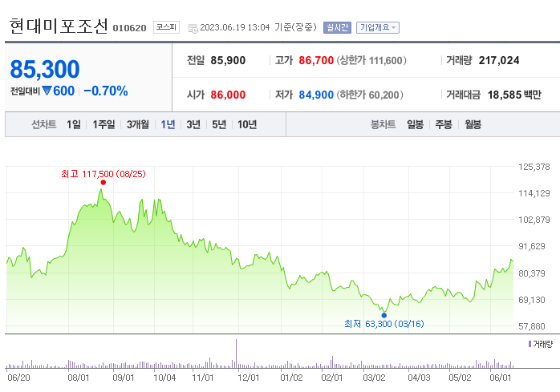Click the 10/04 x-axis date label
This screenshot has width=560, height=392.
pos(164,378)
